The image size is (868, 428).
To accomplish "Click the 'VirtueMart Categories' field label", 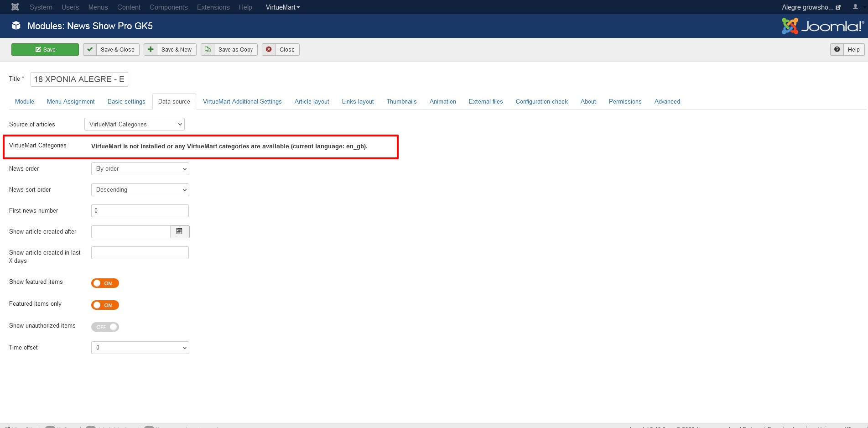I will click(38, 146).
